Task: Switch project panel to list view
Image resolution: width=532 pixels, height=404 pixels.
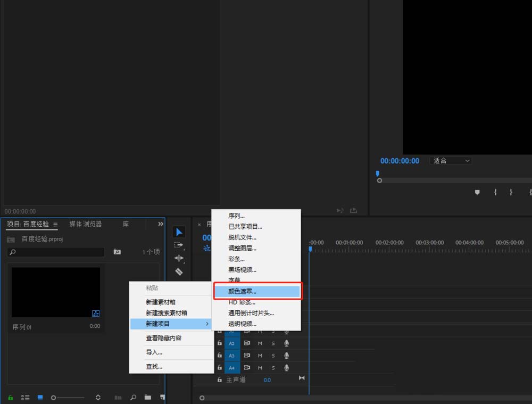Action: point(25,397)
